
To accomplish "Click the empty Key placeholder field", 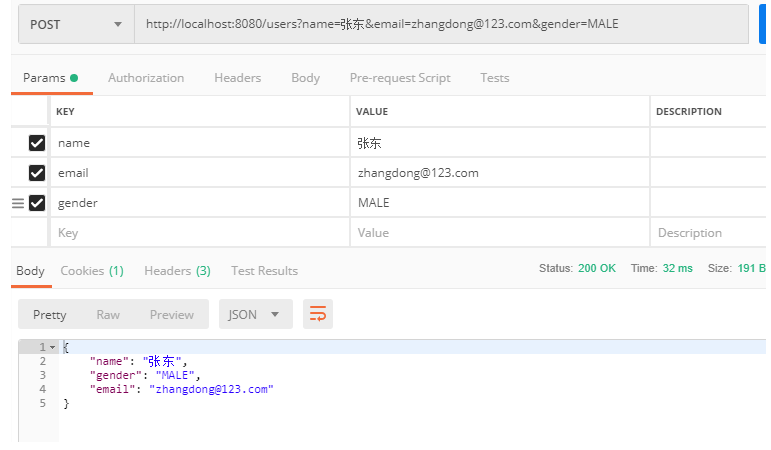I will pos(200,233).
